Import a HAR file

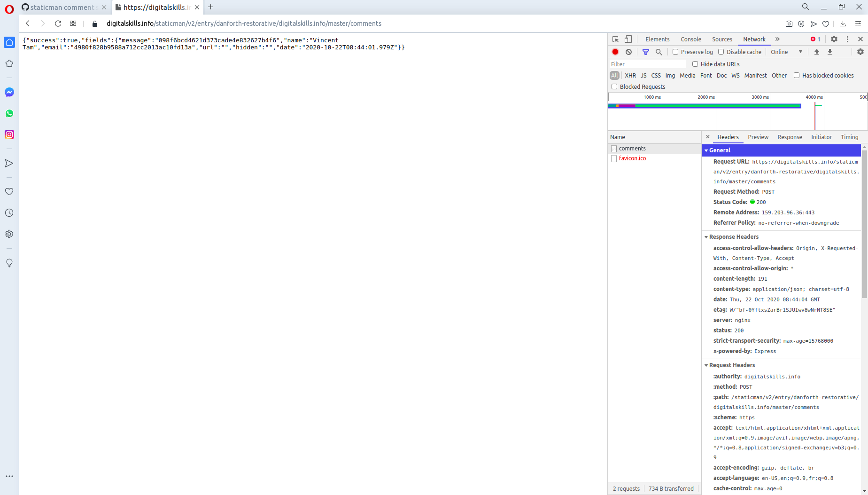pos(816,52)
